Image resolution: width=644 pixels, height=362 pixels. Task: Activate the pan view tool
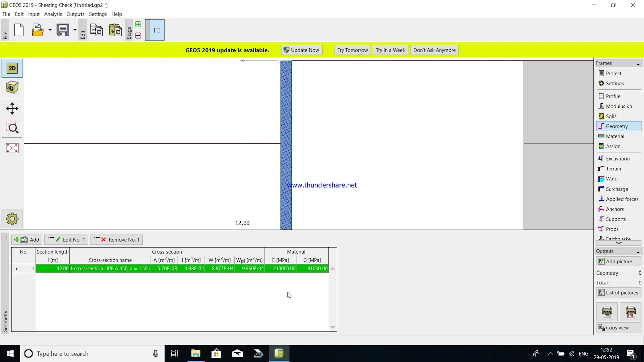[x=12, y=108]
